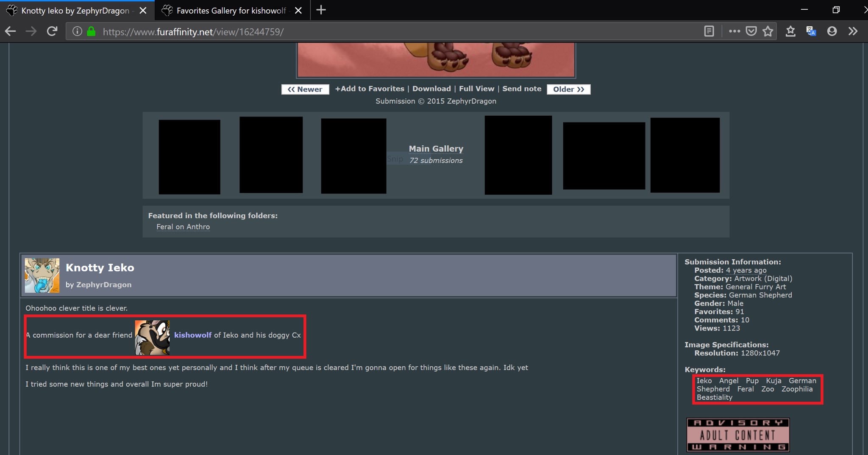Click the Feral keyword
The height and width of the screenshot is (455, 868).
(x=746, y=389)
